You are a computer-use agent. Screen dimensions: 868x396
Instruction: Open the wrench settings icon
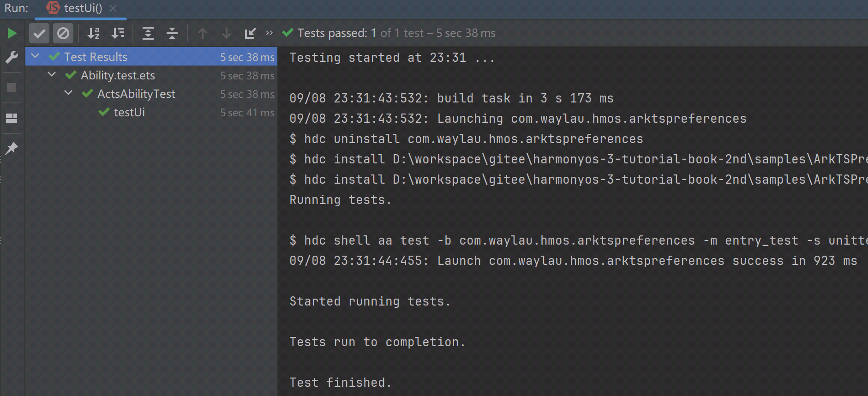(12, 57)
